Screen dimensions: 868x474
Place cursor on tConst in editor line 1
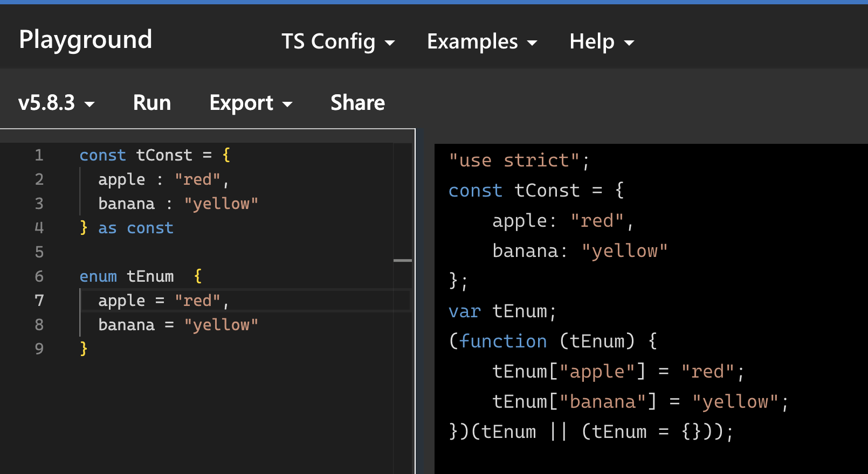[x=164, y=155]
